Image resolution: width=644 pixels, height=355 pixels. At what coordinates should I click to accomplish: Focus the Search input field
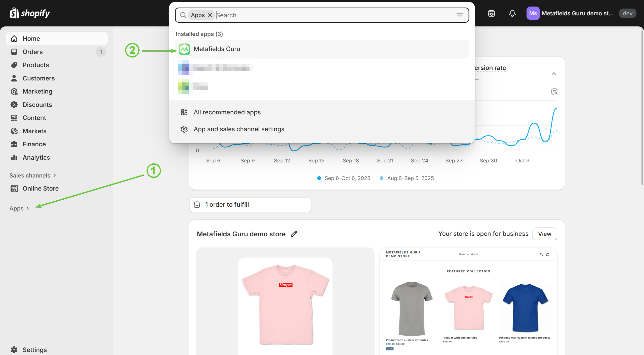[x=327, y=15]
